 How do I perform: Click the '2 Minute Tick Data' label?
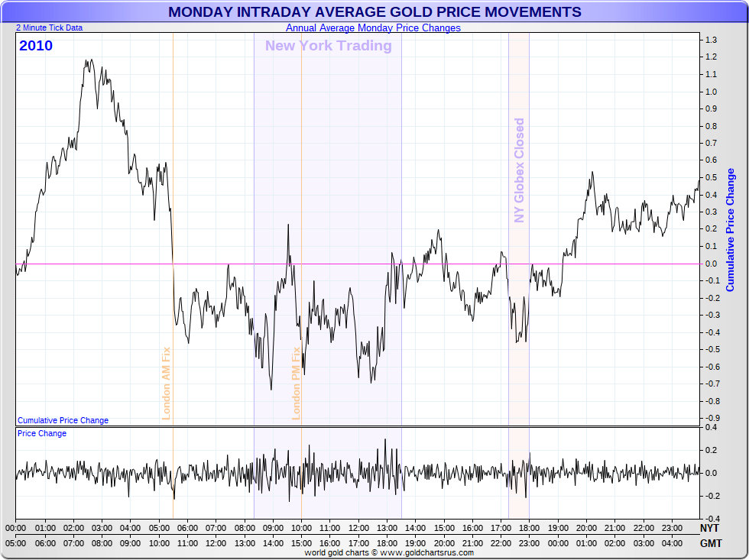tap(49, 28)
